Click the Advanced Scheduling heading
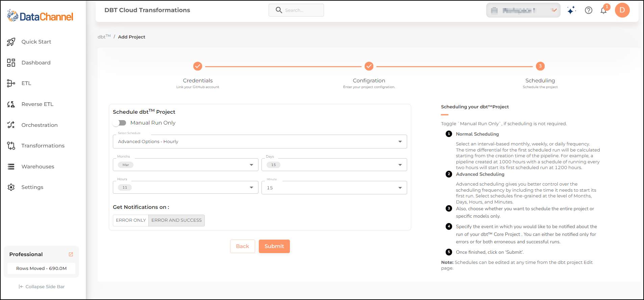Screen dimensions: 644x300 click(480, 174)
